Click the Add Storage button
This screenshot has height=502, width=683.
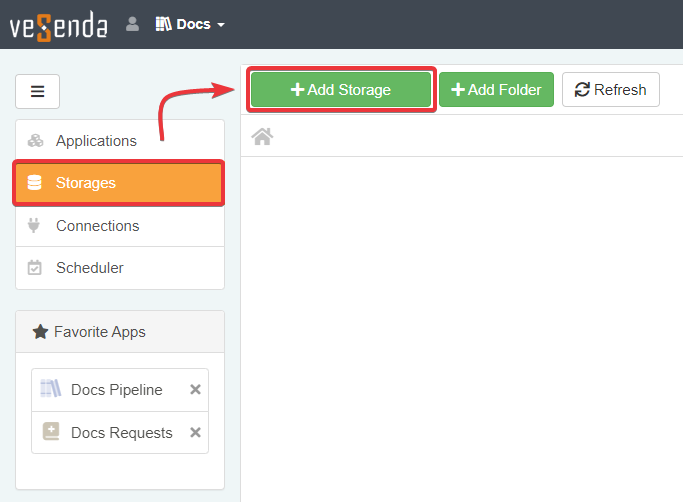[x=341, y=90]
